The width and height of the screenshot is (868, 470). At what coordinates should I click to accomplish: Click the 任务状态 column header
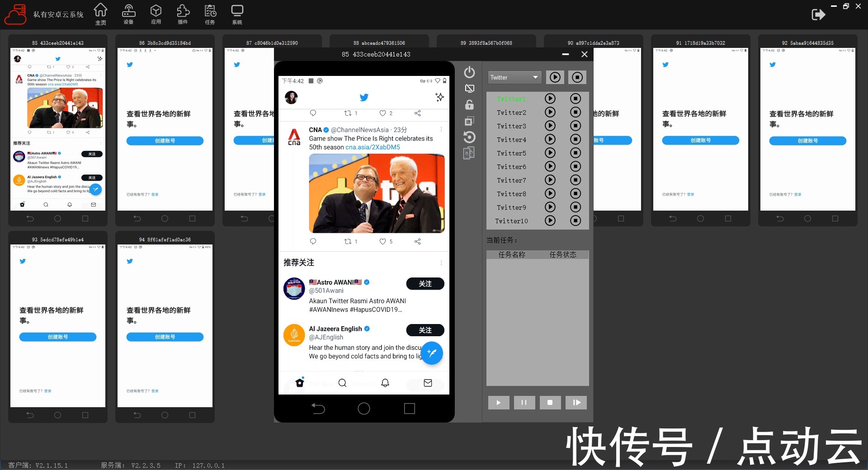point(563,254)
